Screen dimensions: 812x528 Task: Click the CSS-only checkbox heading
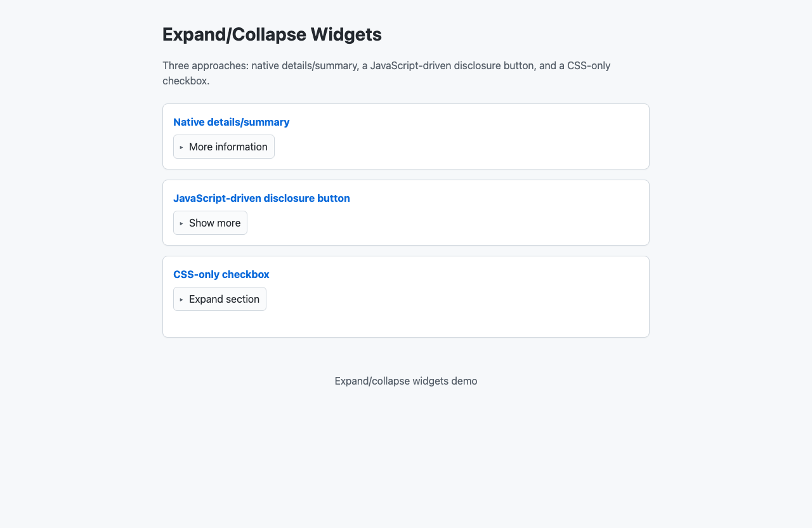coord(221,274)
